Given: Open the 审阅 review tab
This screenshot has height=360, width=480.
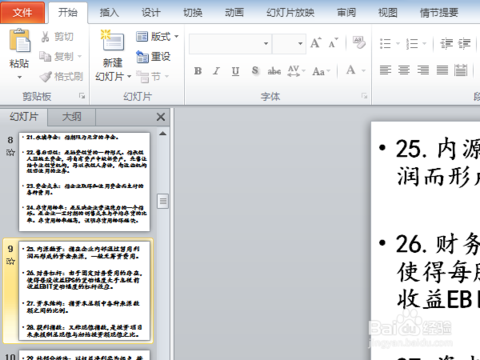Looking at the screenshot, I should point(346,13).
